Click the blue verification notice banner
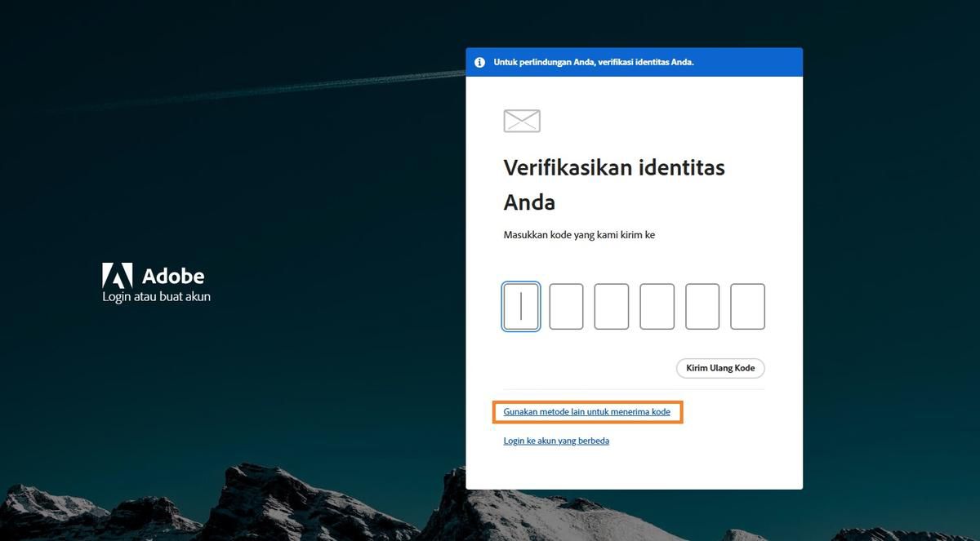This screenshot has height=541, width=980. [x=634, y=61]
